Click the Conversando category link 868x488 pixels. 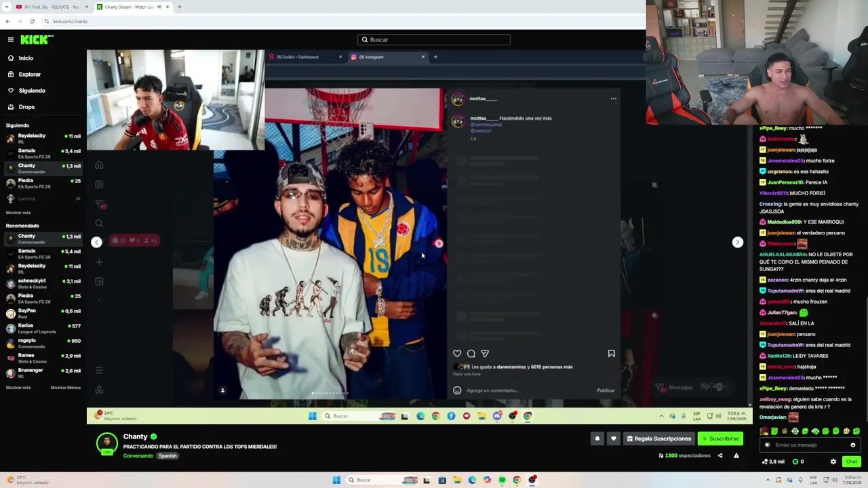(138, 456)
